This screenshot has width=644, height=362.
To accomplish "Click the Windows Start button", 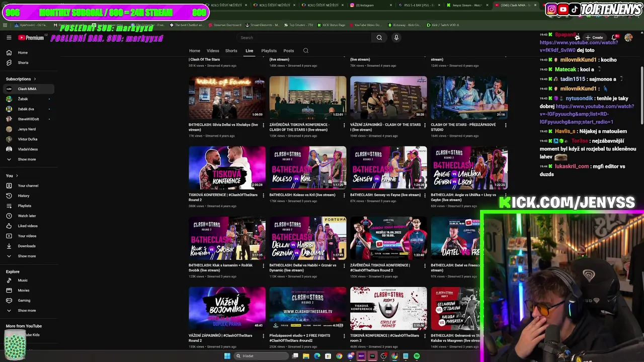I will click(x=227, y=356).
